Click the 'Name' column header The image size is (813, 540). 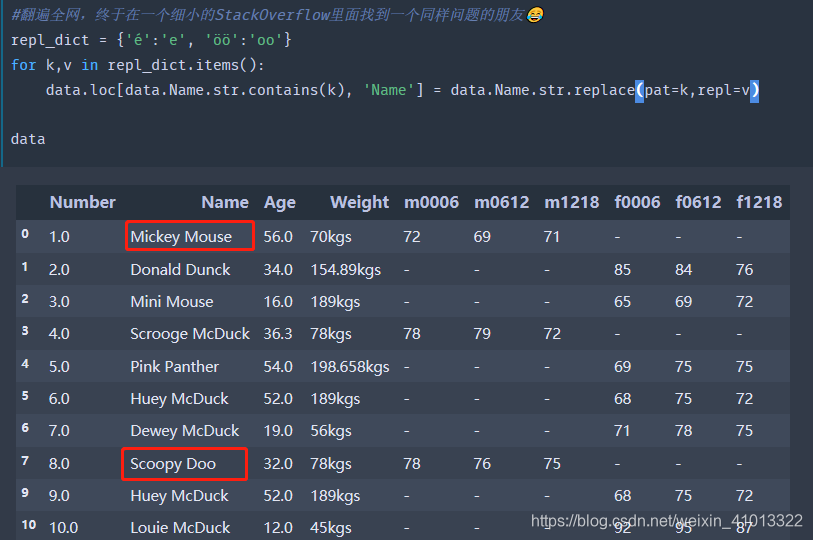(x=225, y=202)
